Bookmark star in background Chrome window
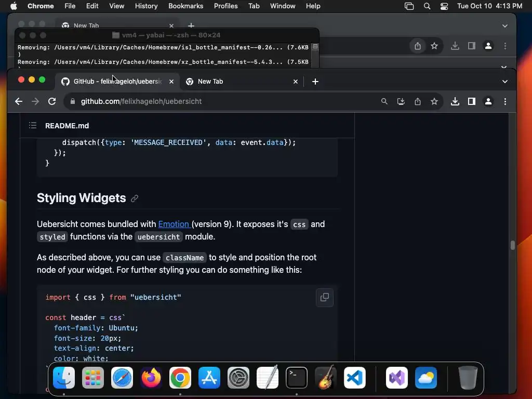This screenshot has width=532, height=399. coord(434,46)
